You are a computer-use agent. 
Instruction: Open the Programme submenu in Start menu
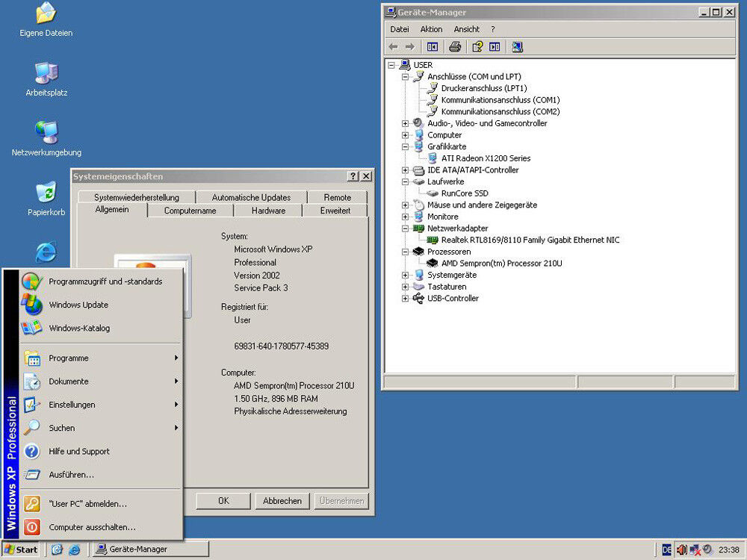tap(101, 358)
